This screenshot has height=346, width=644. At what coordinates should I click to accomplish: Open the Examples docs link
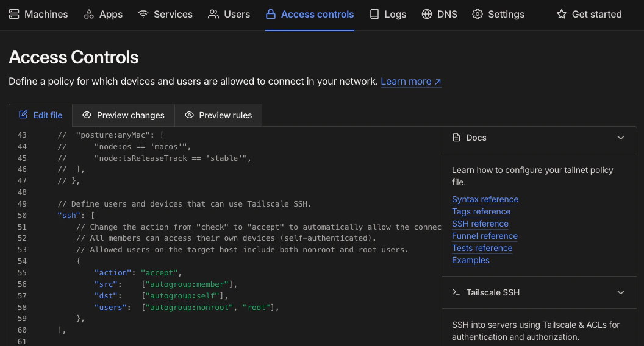(x=470, y=260)
